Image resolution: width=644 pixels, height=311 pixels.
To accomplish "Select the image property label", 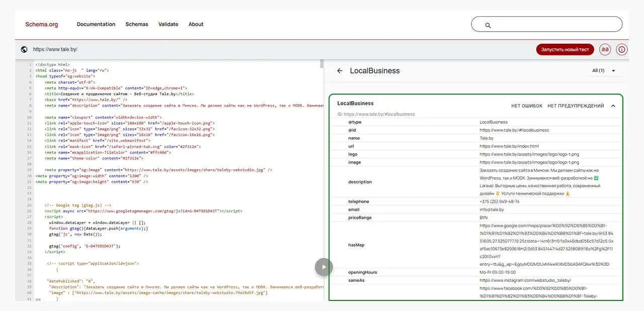I will (354, 162).
